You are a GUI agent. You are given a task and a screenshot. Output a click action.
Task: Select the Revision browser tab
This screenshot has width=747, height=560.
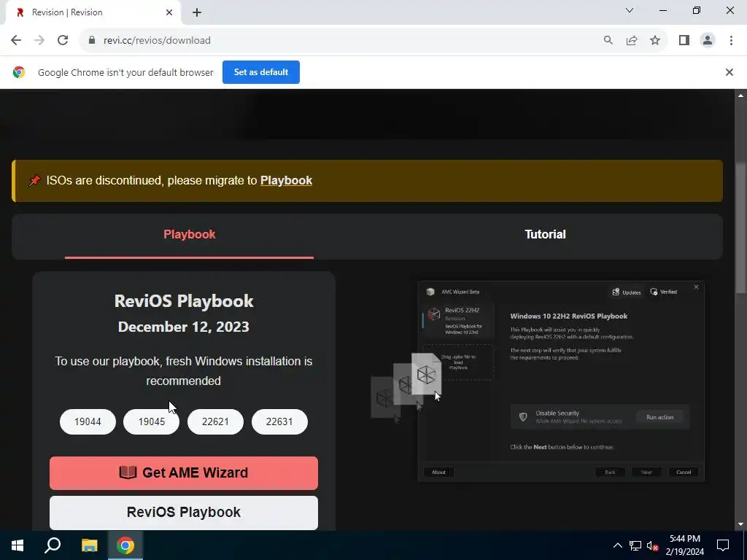[x=93, y=13]
